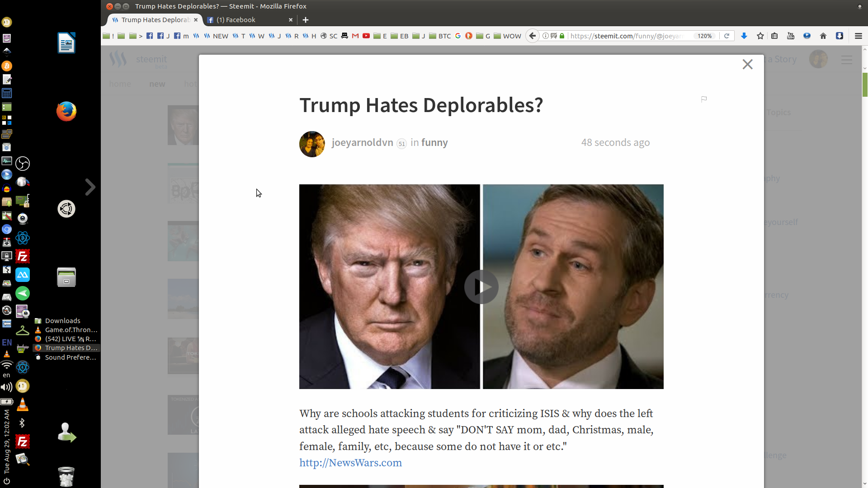Switch the EN keyboard language indicator

tap(6, 343)
